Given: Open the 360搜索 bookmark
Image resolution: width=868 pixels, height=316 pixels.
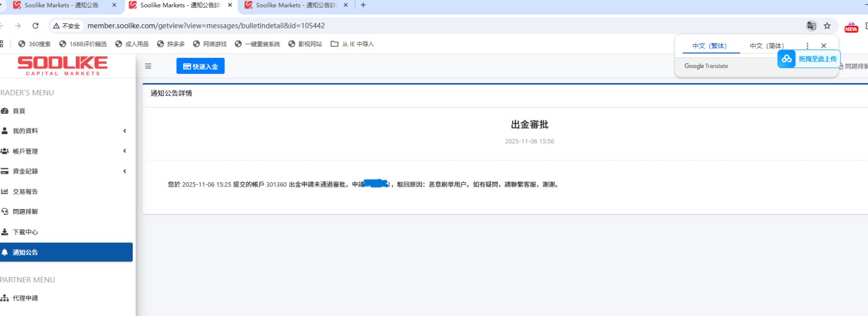Looking at the screenshot, I should [x=34, y=44].
